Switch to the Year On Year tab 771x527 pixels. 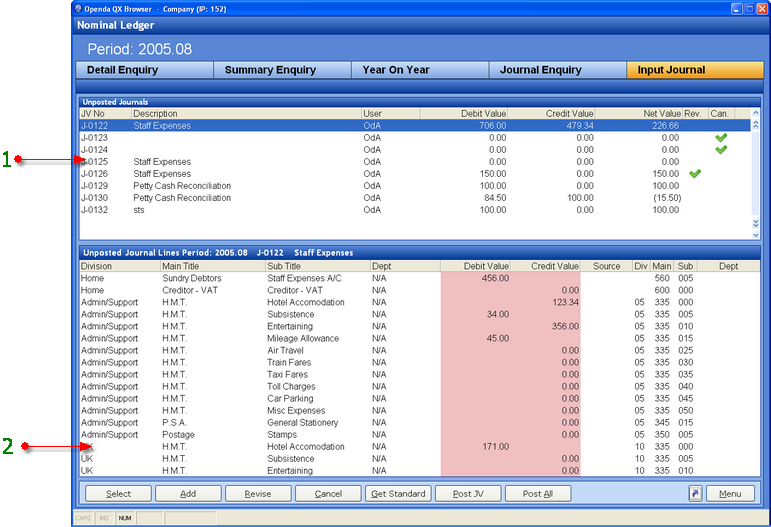(x=420, y=70)
